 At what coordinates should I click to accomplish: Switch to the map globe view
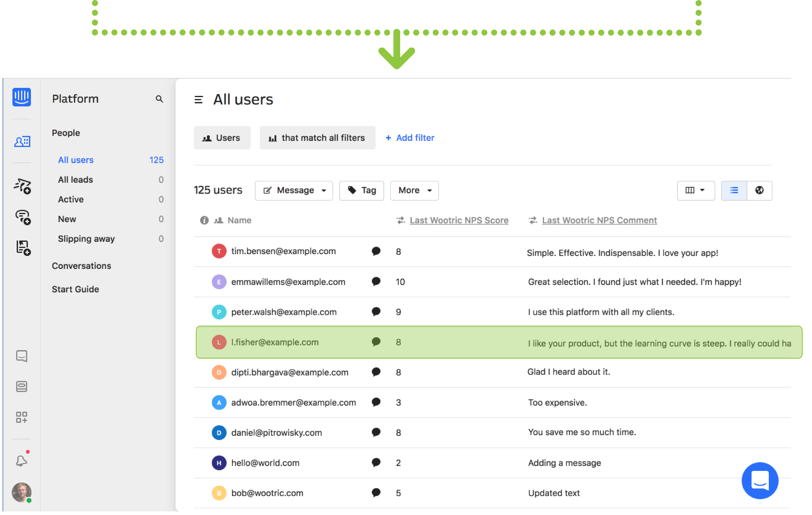coord(759,191)
